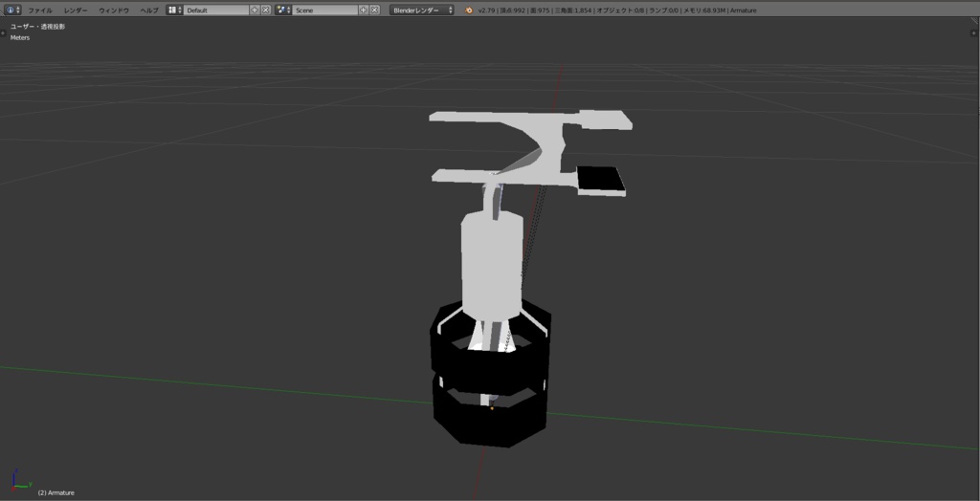The image size is (980, 501).
Task: Click the 三角面:1,854 statistic
Action: point(572,11)
